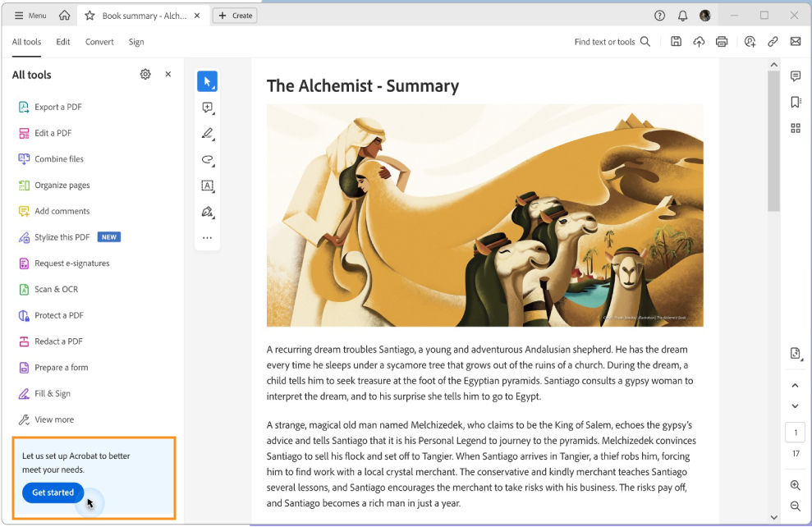The height and width of the screenshot is (527, 812).
Task: Open Combine files tool
Action: click(x=51, y=159)
